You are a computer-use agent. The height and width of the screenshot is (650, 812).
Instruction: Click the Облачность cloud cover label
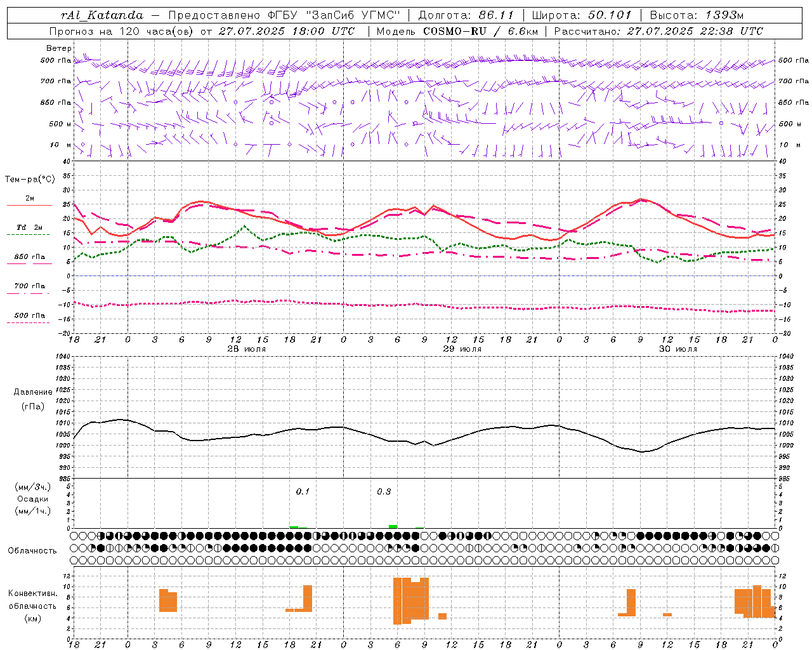coord(32,551)
